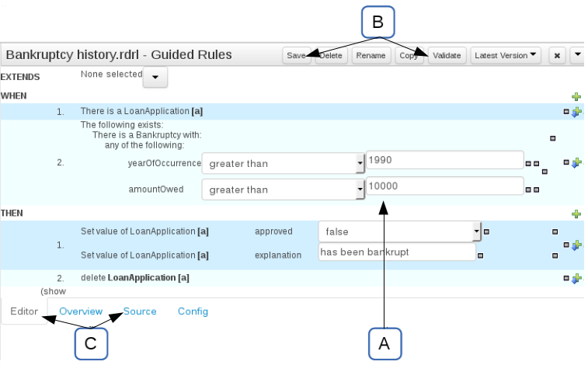This screenshot has height=365, width=588.
Task: Click the Rename button
Action: coord(371,56)
